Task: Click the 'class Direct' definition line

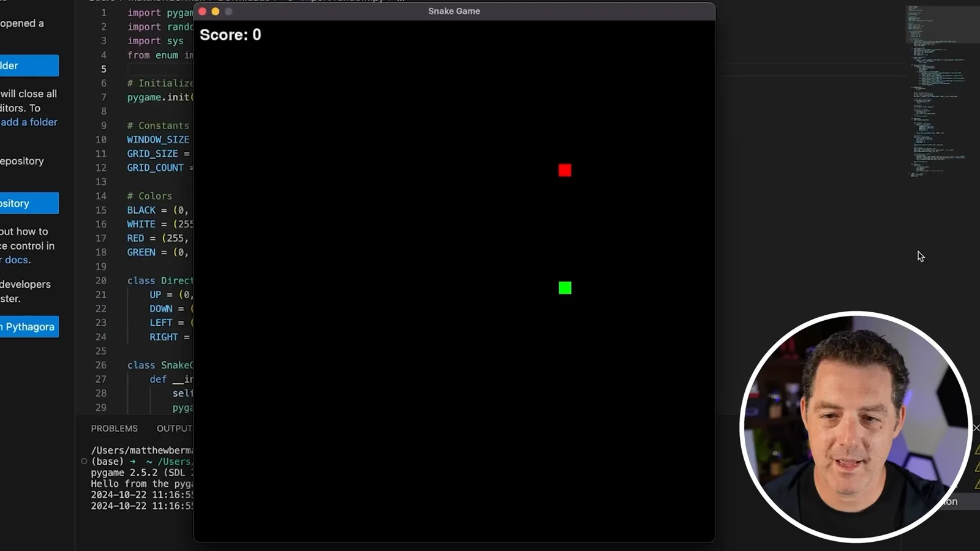Action: pyautogui.click(x=160, y=280)
